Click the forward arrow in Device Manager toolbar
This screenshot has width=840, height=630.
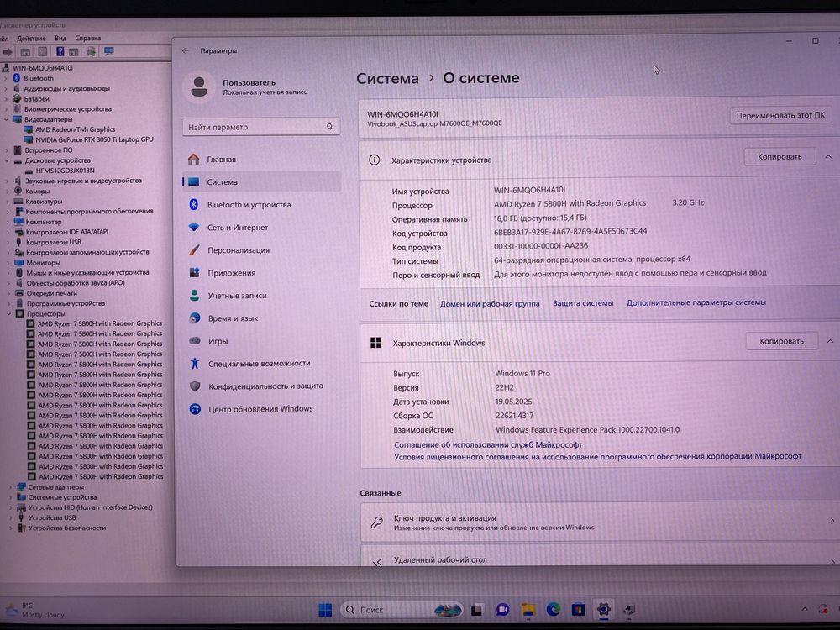pos(8,52)
